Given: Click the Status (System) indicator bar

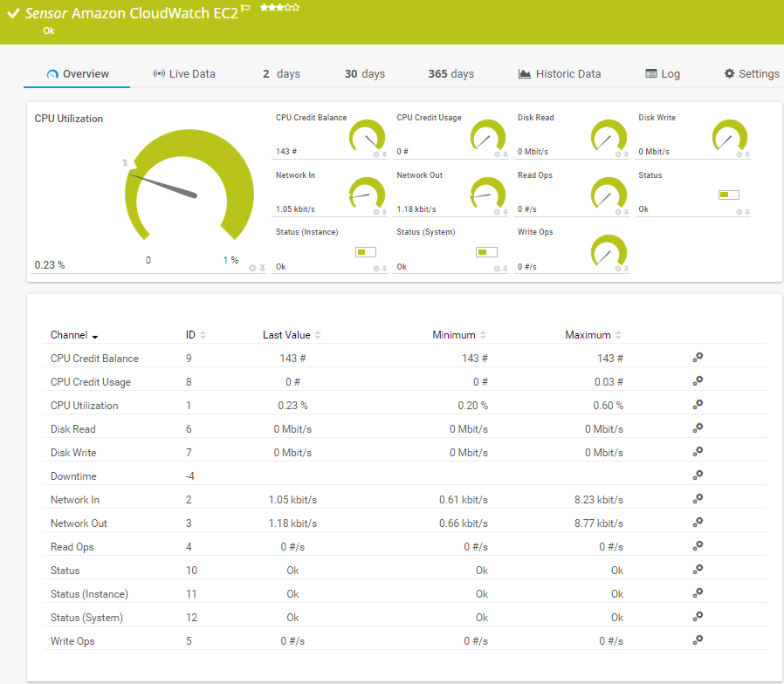Looking at the screenshot, I should (x=486, y=252).
